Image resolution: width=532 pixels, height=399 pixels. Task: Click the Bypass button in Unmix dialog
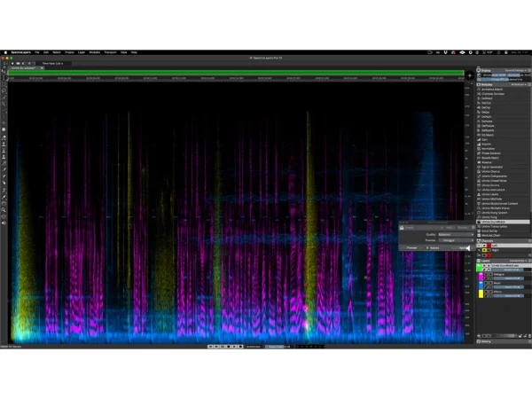click(x=434, y=248)
